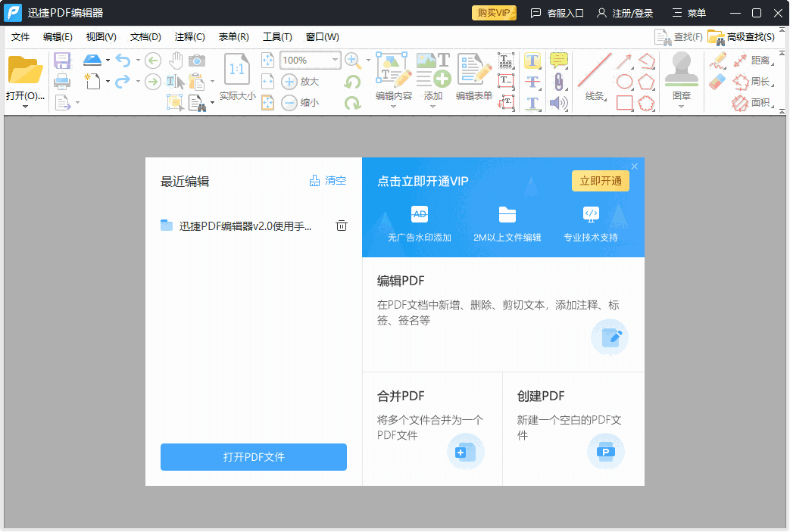Select the Eraser tool
The width and height of the screenshot is (790, 532).
pyautogui.click(x=718, y=81)
